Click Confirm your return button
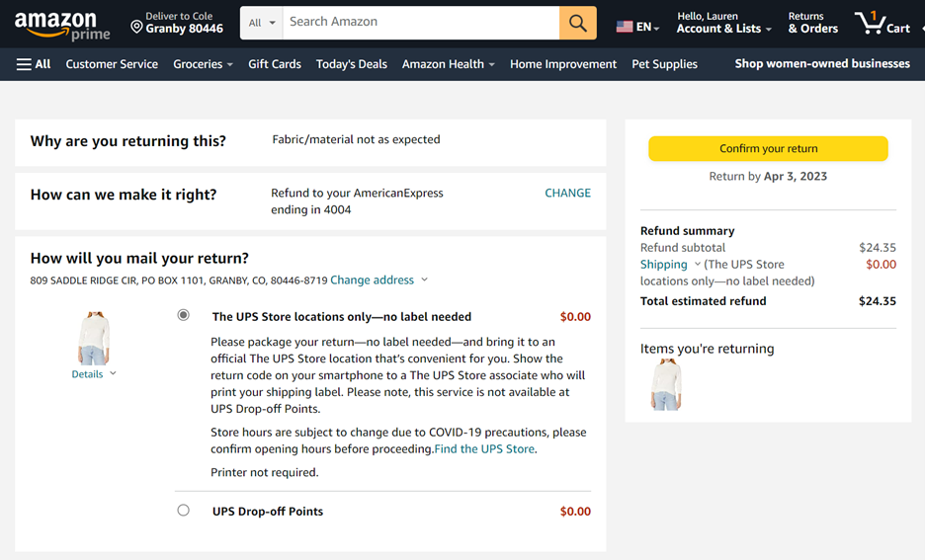This screenshot has width=925, height=560. click(768, 148)
